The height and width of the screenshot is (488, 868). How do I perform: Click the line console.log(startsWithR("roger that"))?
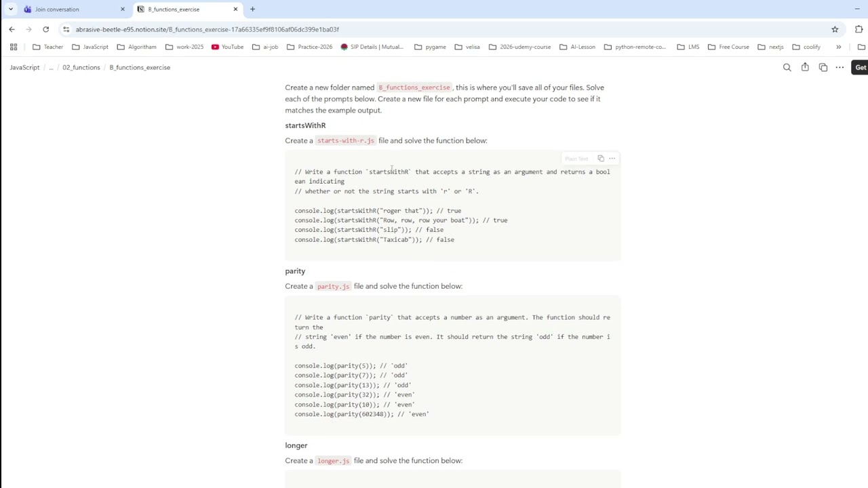pos(378,211)
